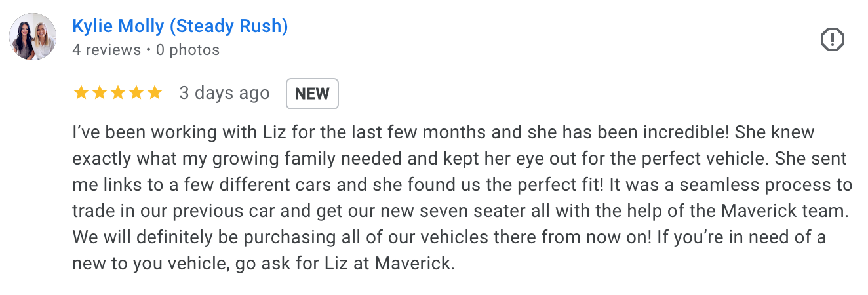Open the Kylie Molly (Steady Rush) profile link
868x295 pixels.
click(180, 26)
